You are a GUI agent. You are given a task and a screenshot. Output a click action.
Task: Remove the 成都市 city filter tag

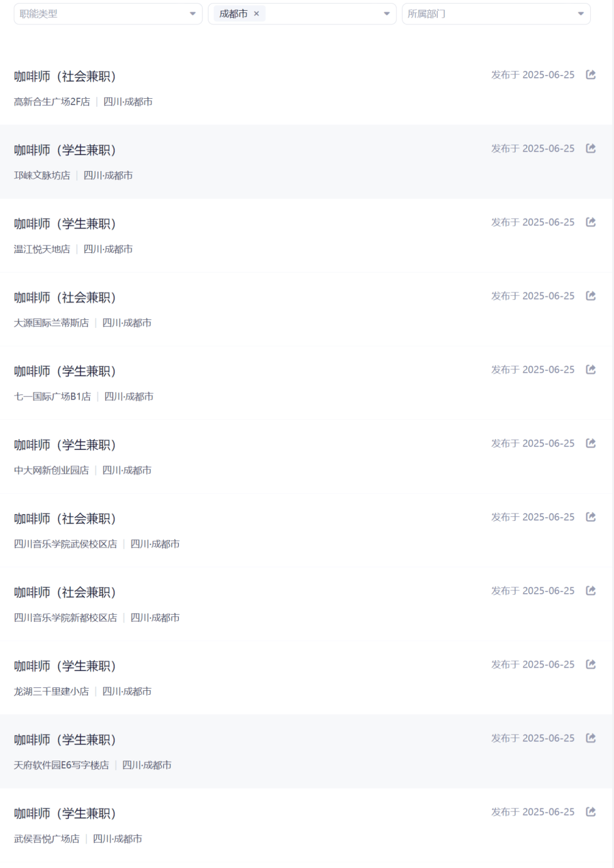click(256, 14)
